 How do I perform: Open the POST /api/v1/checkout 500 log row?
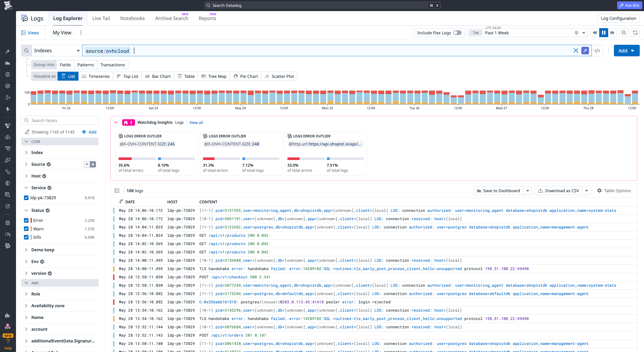tap(374, 277)
